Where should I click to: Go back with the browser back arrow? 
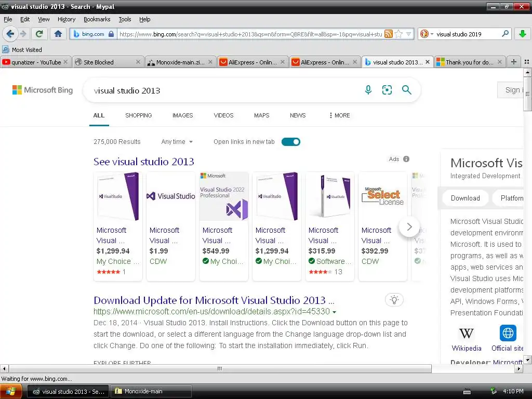tap(10, 34)
